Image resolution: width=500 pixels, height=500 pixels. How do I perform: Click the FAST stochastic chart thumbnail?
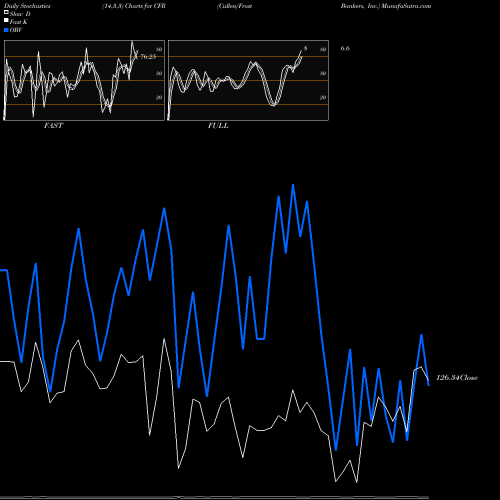point(84,80)
